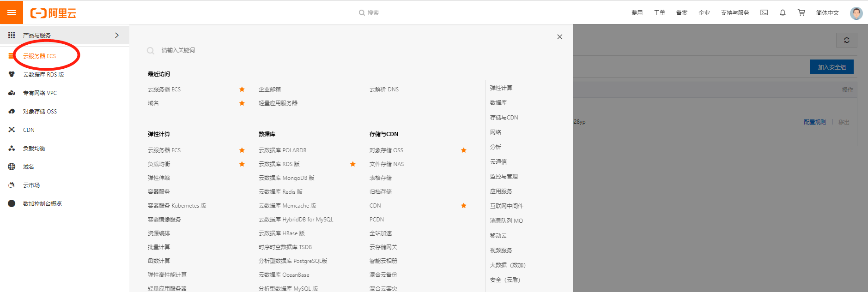868x292 pixels.
Task: Open the 工单 menu
Action: [659, 13]
